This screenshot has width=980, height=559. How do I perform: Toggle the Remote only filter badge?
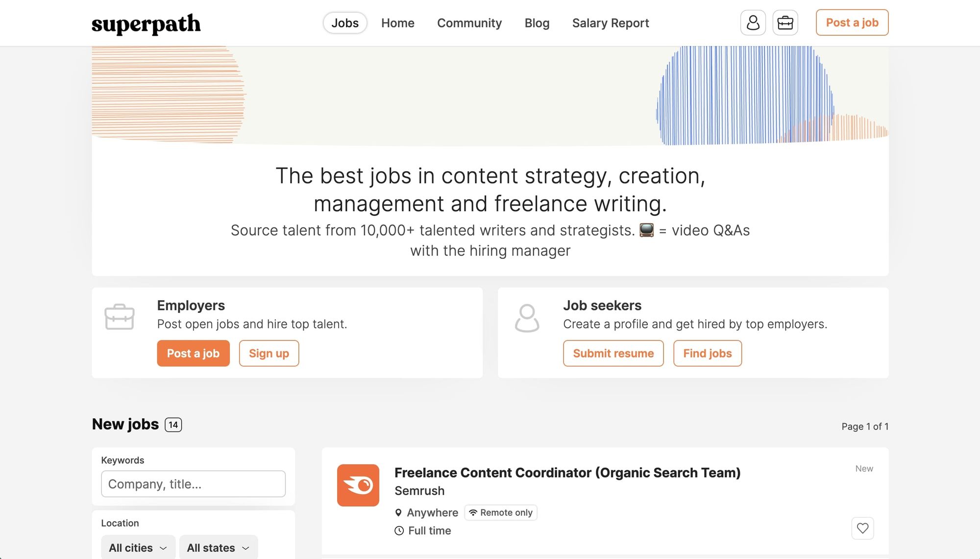coord(500,512)
